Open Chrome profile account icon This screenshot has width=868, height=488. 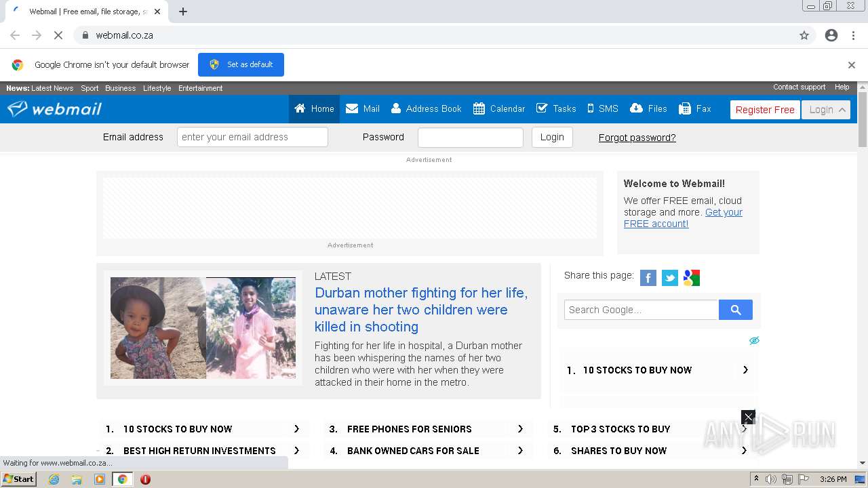[x=831, y=35]
